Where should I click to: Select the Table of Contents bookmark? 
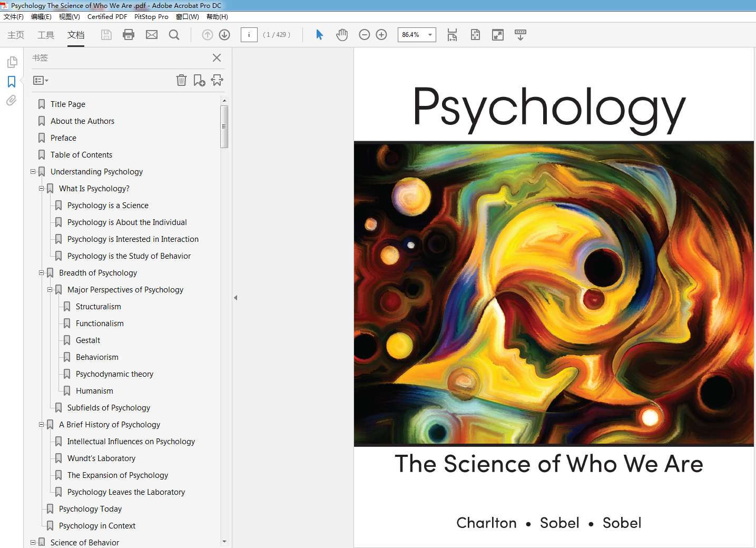coord(81,154)
